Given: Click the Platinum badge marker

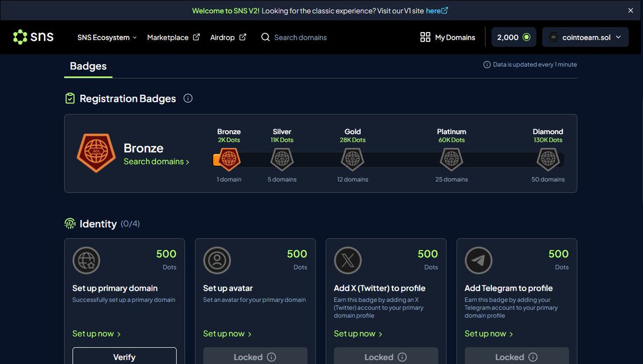Looking at the screenshot, I should tap(452, 159).
